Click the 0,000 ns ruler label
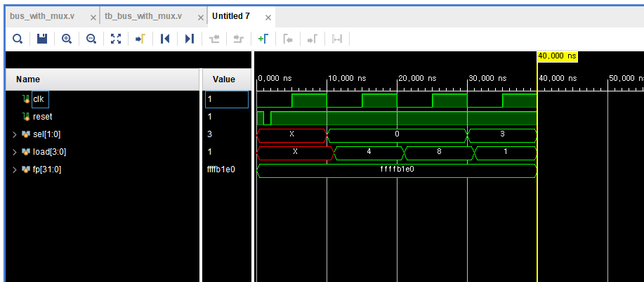Image resolution: width=644 pixels, height=282 pixels. (275, 79)
